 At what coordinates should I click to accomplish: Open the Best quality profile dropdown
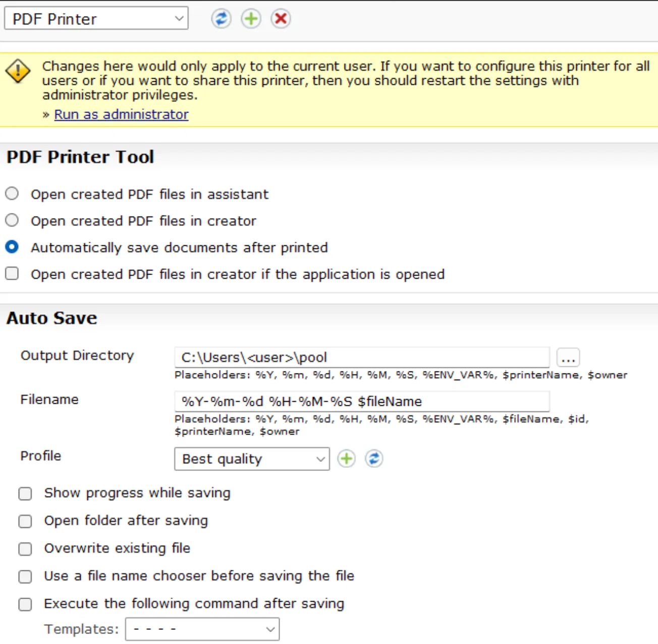pyautogui.click(x=252, y=459)
